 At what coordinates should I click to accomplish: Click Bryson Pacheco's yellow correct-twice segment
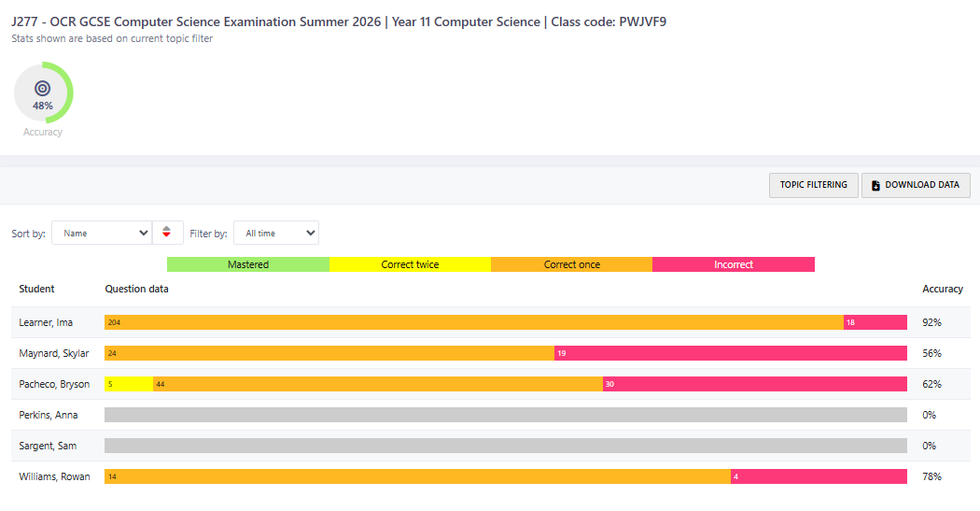(x=128, y=384)
